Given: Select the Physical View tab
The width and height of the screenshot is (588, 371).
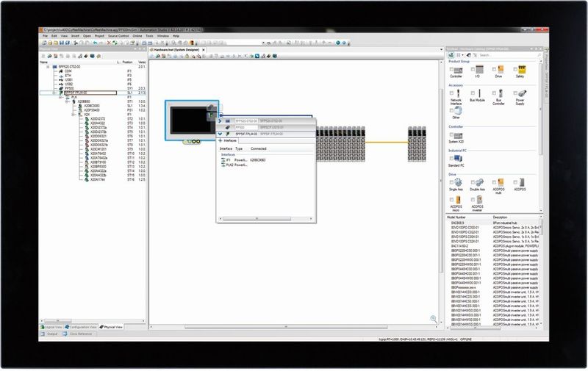Looking at the screenshot, I should pos(112,327).
